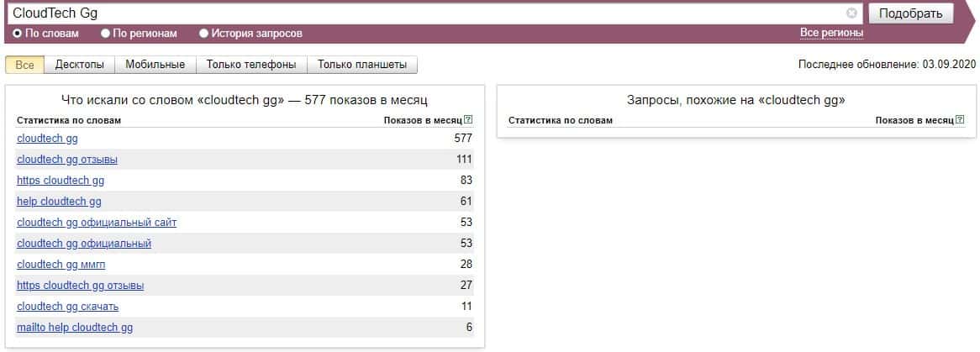Switch to the Все device tab
980x352 pixels.
(x=25, y=65)
